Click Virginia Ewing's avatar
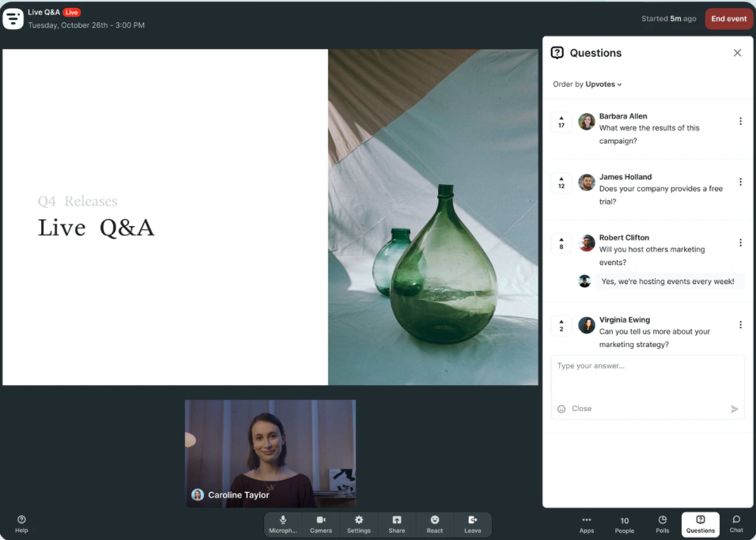Screen dimensions: 756x540 [x=586, y=326]
